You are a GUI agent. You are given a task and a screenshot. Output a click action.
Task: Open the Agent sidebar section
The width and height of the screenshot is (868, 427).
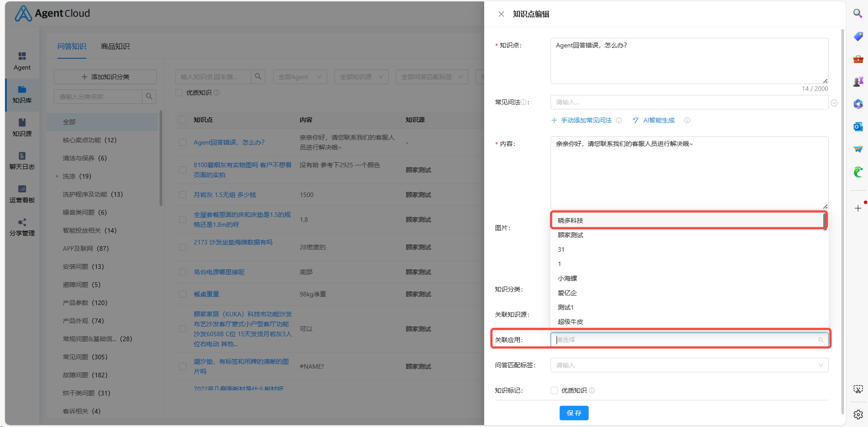(22, 61)
